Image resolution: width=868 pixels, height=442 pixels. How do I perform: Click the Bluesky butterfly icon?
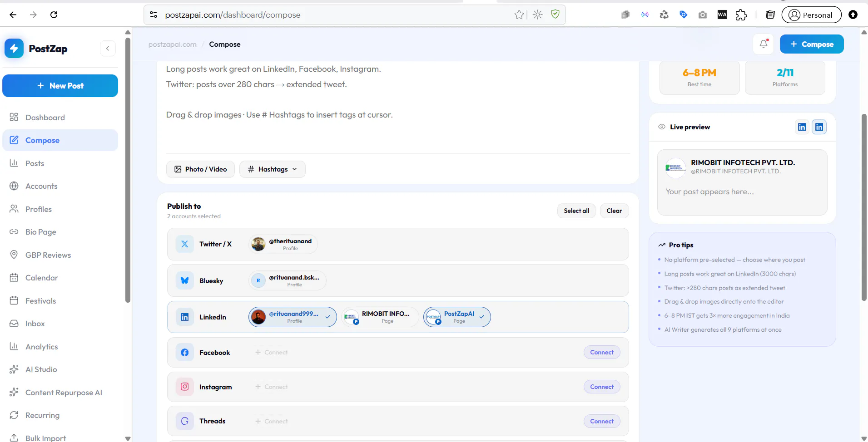185,280
